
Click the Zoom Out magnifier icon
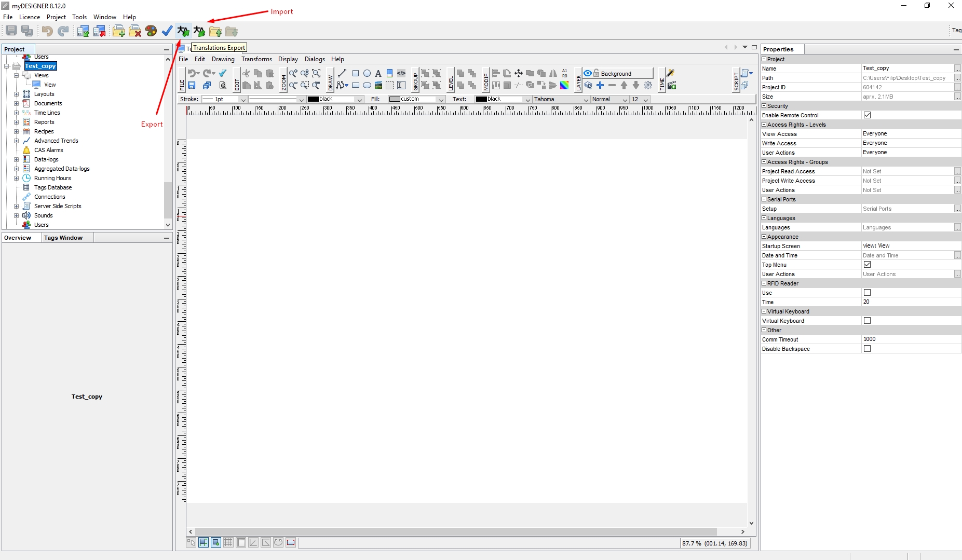click(293, 85)
